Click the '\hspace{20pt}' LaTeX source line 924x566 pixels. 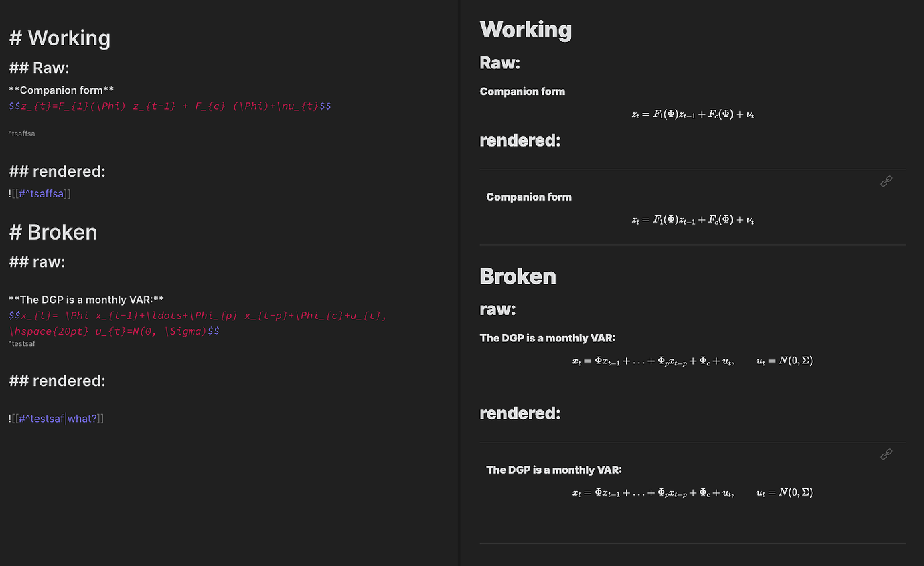coord(114,331)
